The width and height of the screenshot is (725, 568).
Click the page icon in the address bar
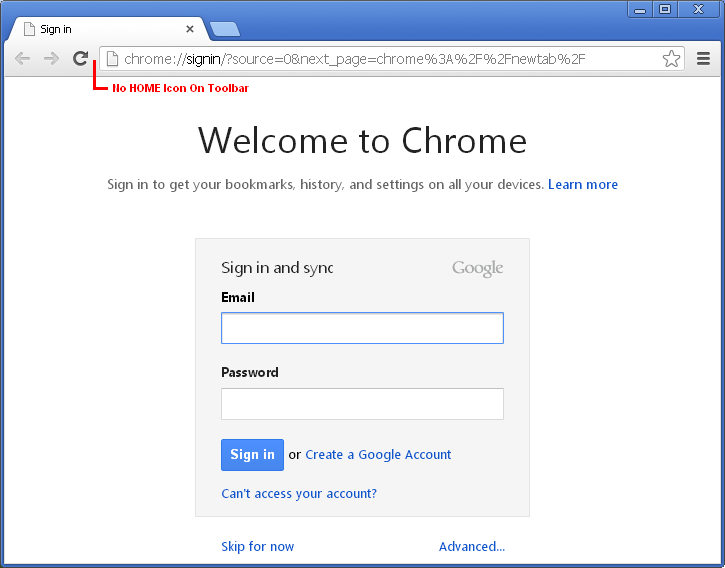coord(112,59)
